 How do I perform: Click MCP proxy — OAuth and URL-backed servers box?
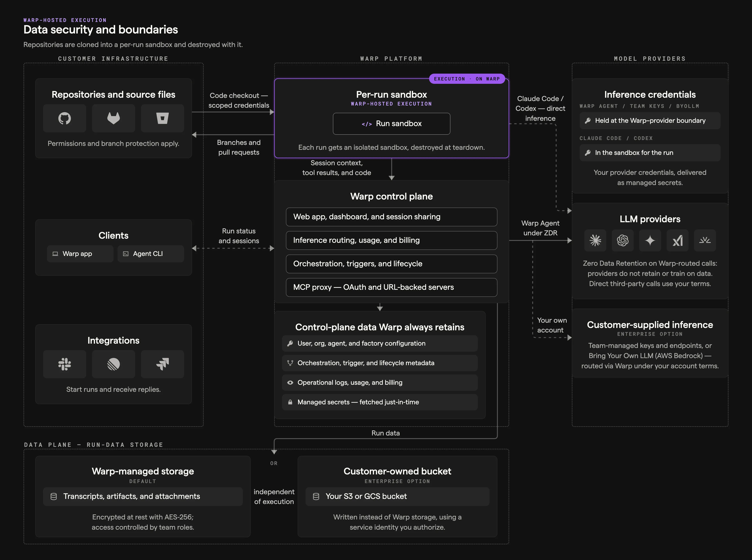pos(392,287)
